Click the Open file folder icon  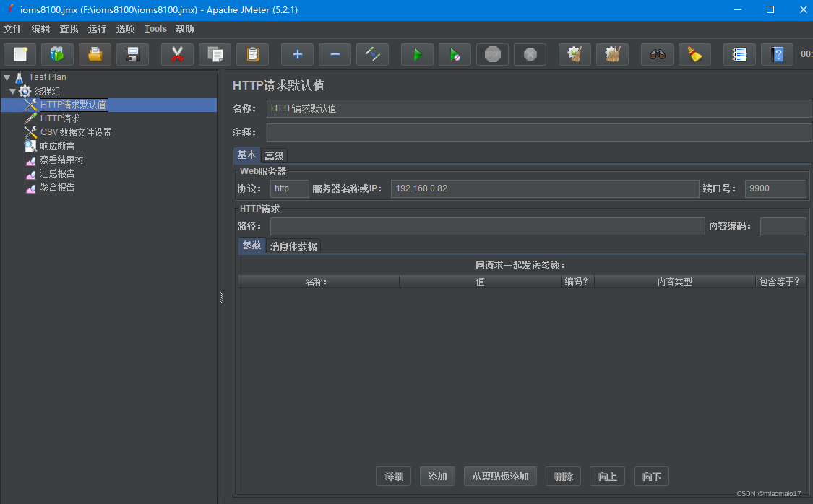click(95, 54)
